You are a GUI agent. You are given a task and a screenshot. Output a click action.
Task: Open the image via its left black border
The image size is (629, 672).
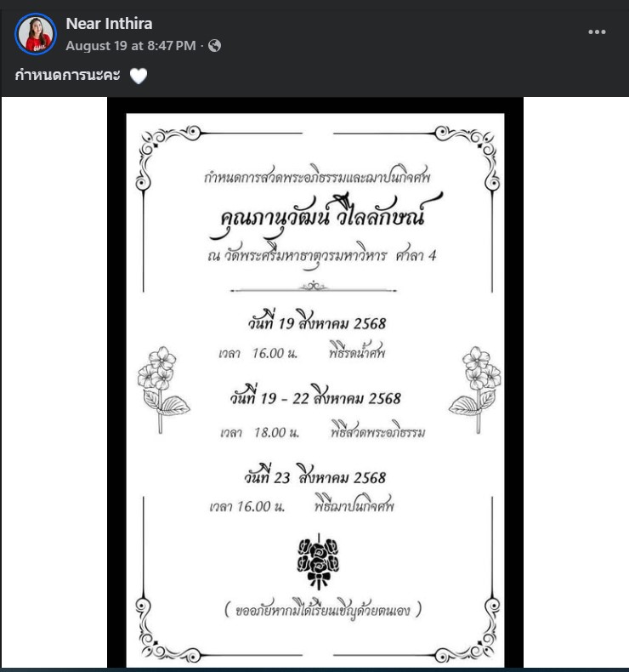(116, 383)
